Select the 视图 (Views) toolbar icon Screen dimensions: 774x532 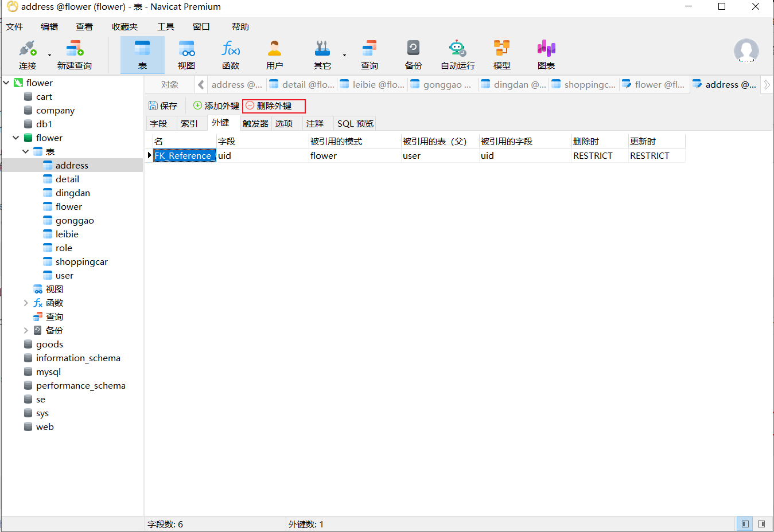(186, 54)
